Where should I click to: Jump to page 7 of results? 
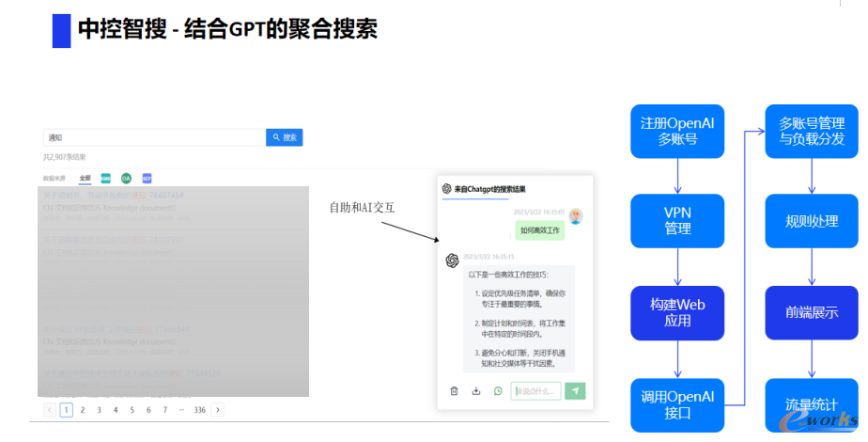[165, 410]
